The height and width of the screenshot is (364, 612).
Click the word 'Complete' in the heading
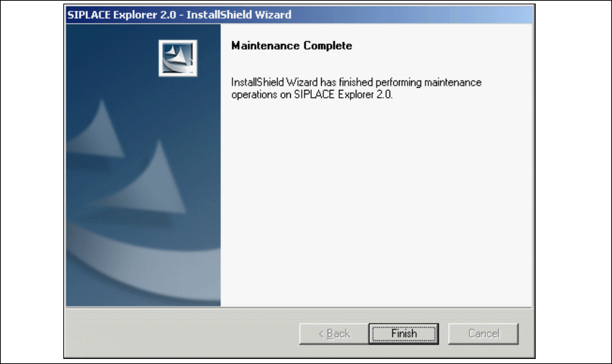(328, 45)
